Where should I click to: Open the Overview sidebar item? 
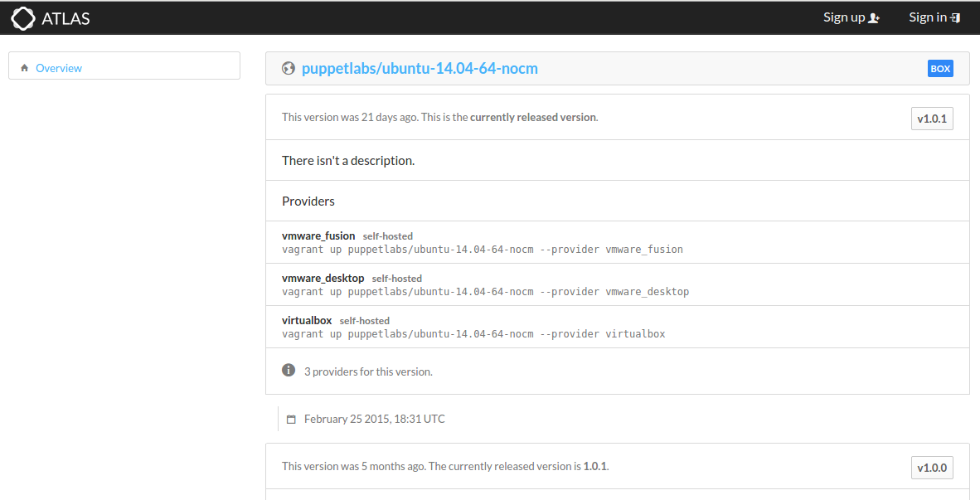pos(59,68)
